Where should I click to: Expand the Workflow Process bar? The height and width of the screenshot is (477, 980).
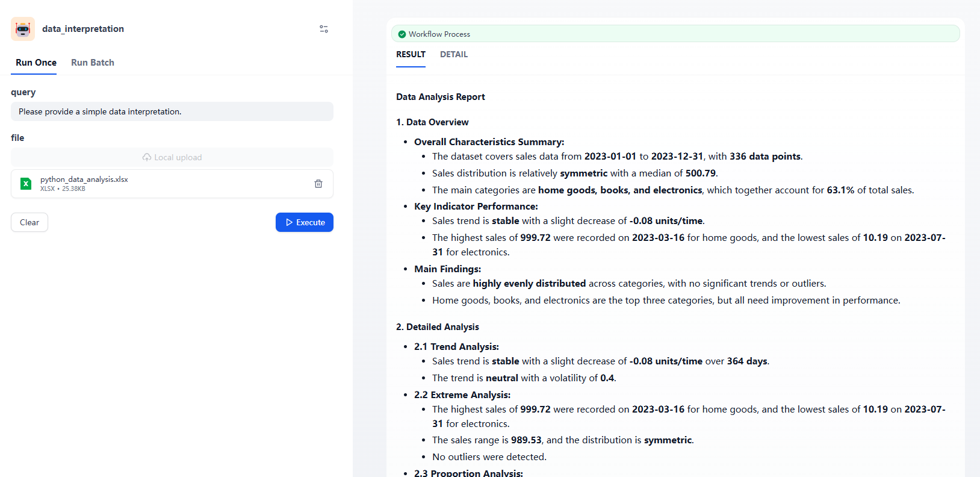pos(674,34)
